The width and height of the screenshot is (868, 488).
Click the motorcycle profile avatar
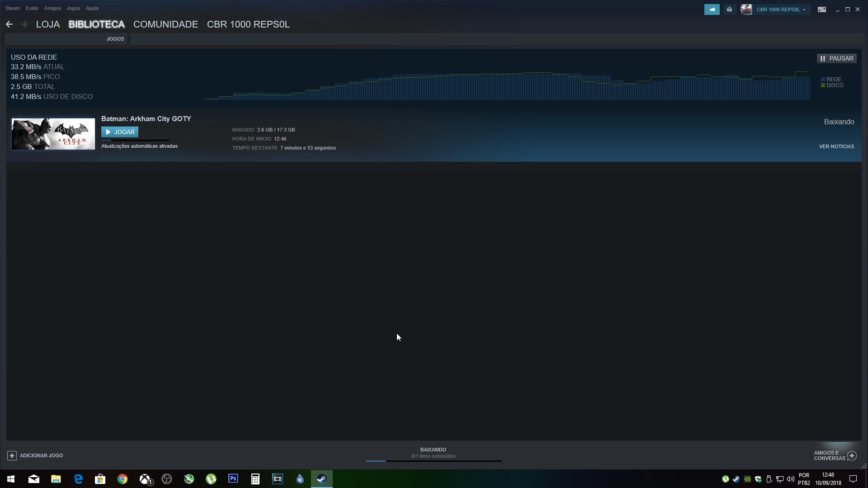[746, 9]
